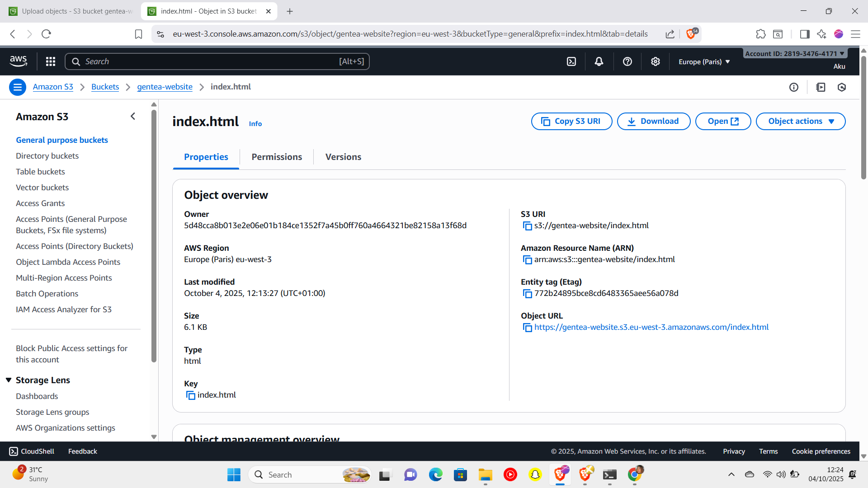Copy the Amazon Resource Name icon
The height and width of the screenshot is (488, 868).
[x=527, y=260]
